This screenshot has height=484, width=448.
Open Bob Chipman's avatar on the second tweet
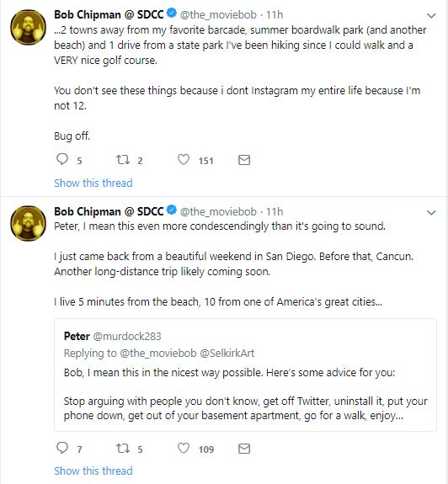[x=28, y=223]
